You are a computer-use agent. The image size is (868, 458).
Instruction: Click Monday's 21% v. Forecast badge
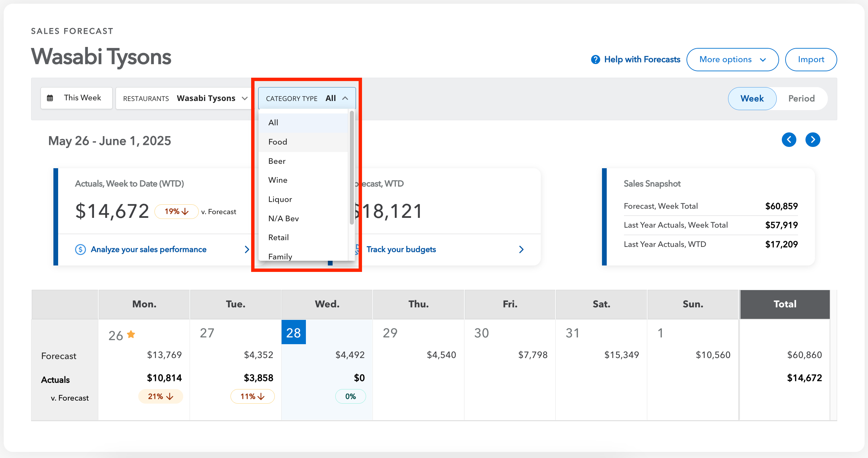[x=161, y=397]
